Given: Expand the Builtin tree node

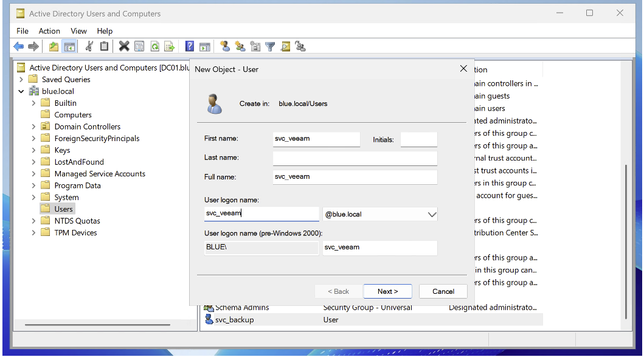Looking at the screenshot, I should (34, 103).
